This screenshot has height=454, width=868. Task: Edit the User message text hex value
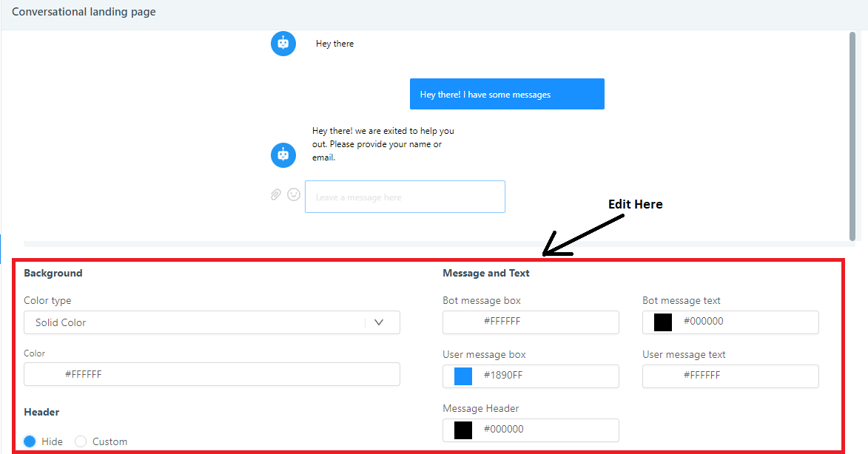pyautogui.click(x=730, y=376)
